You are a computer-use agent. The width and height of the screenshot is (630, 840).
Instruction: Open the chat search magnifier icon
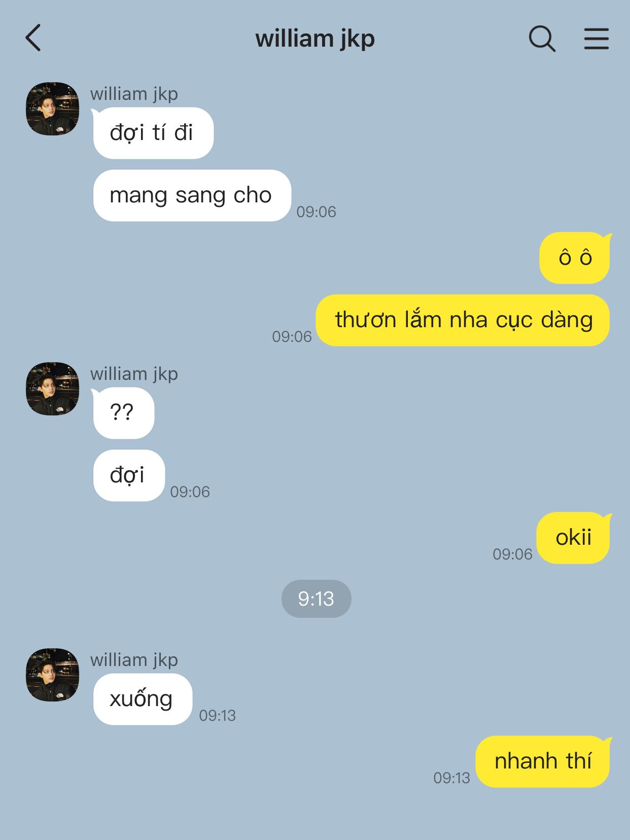coord(542,39)
